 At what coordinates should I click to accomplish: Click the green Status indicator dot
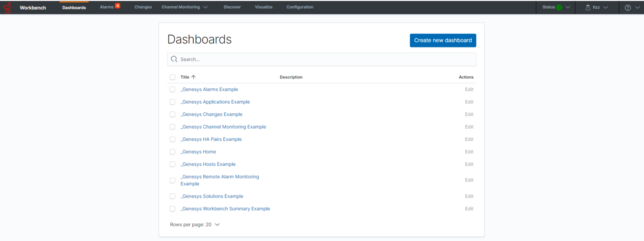pos(559,7)
